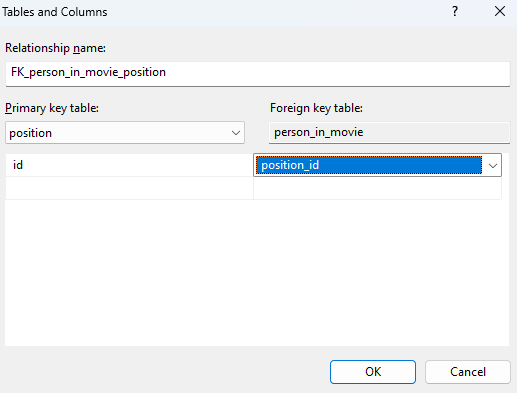517x393 pixels.
Task: Focus the Relationship name input box
Action: 258,74
